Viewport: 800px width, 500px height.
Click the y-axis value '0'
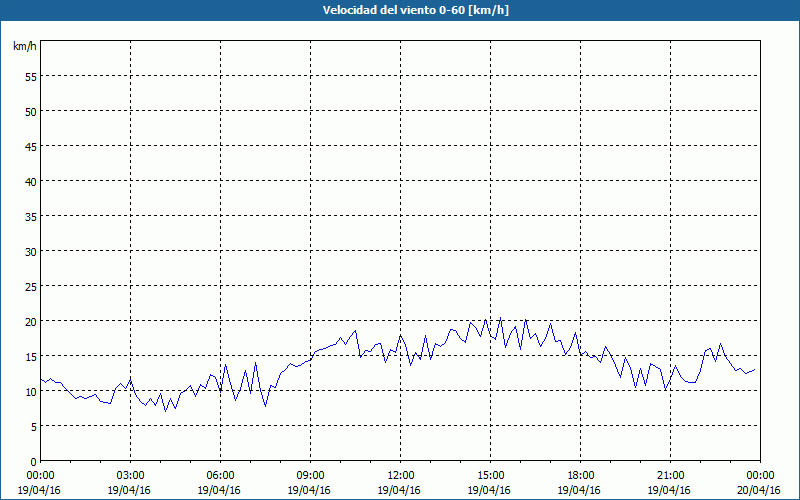tap(34, 462)
